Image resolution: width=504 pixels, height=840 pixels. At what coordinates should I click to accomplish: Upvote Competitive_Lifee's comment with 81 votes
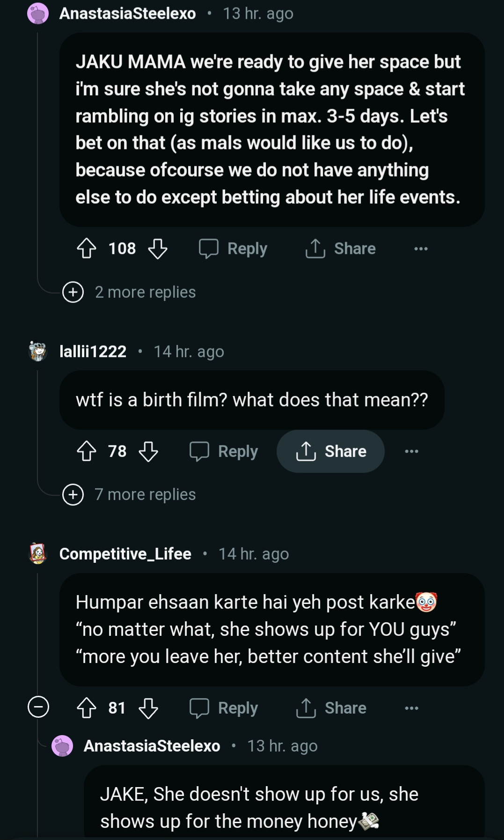coord(87,708)
